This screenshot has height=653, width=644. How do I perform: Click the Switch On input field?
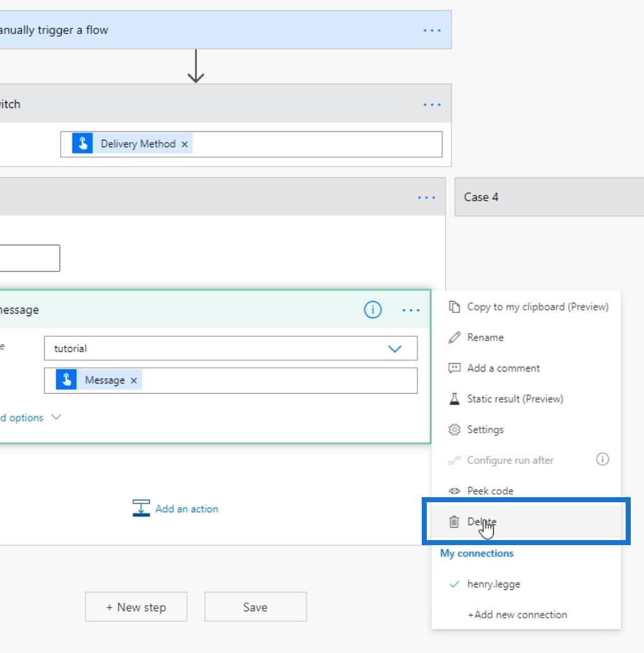[x=251, y=144]
